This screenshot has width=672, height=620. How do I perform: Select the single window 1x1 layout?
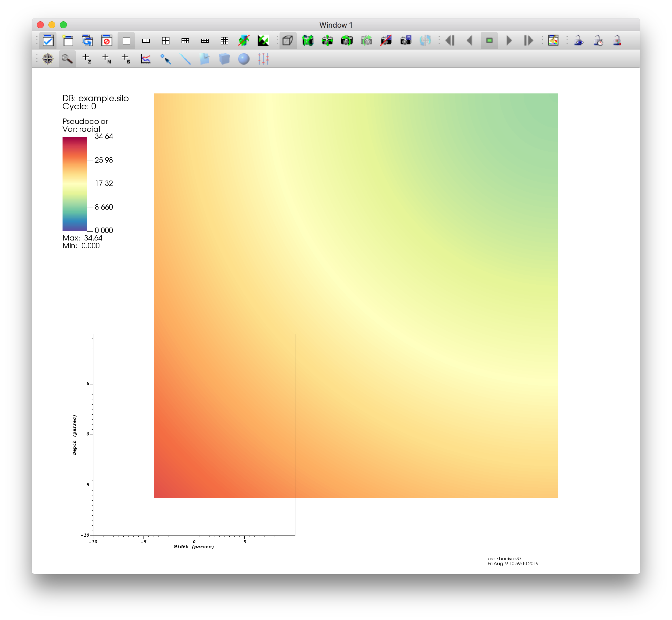point(127,41)
